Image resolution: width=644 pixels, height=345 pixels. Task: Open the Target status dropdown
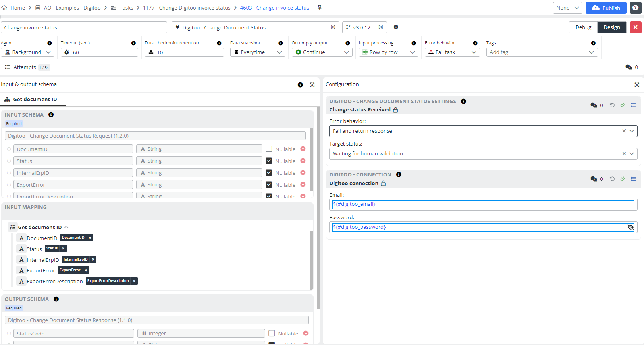632,154
